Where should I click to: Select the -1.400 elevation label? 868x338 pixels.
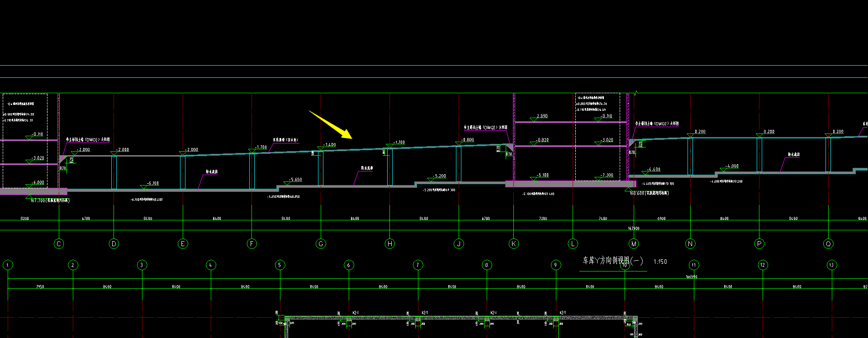[329, 145]
